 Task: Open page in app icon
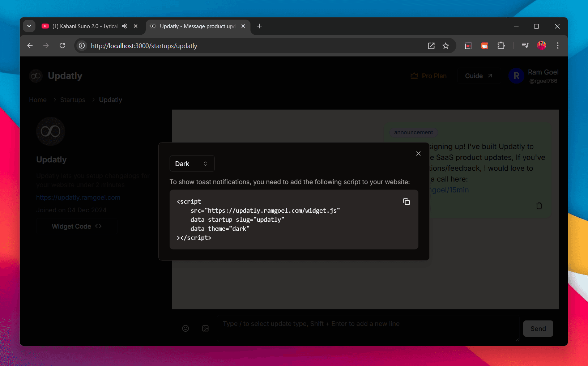coord(431,46)
